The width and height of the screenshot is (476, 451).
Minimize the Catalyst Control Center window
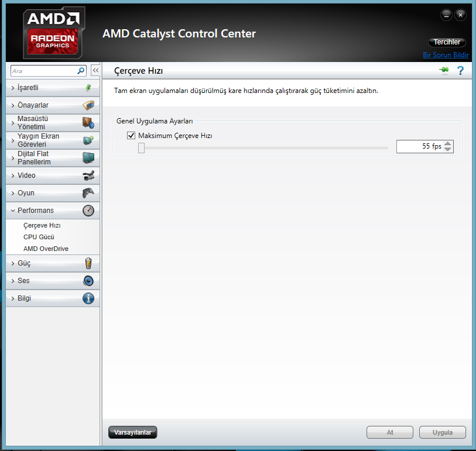446,15
